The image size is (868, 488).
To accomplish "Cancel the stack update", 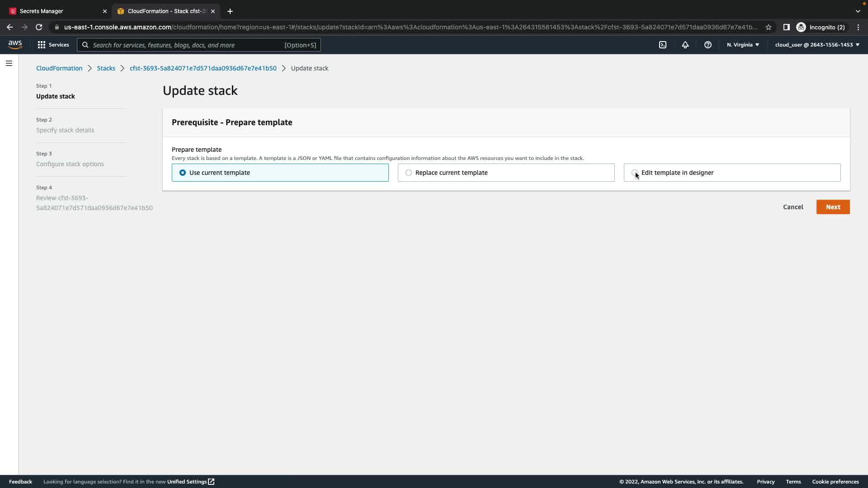I will 793,207.
